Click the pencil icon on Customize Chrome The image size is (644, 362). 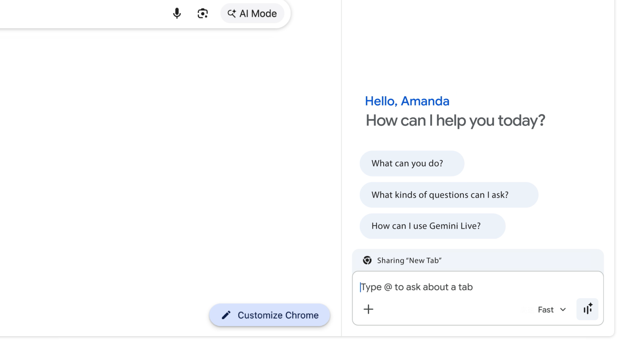click(x=226, y=315)
